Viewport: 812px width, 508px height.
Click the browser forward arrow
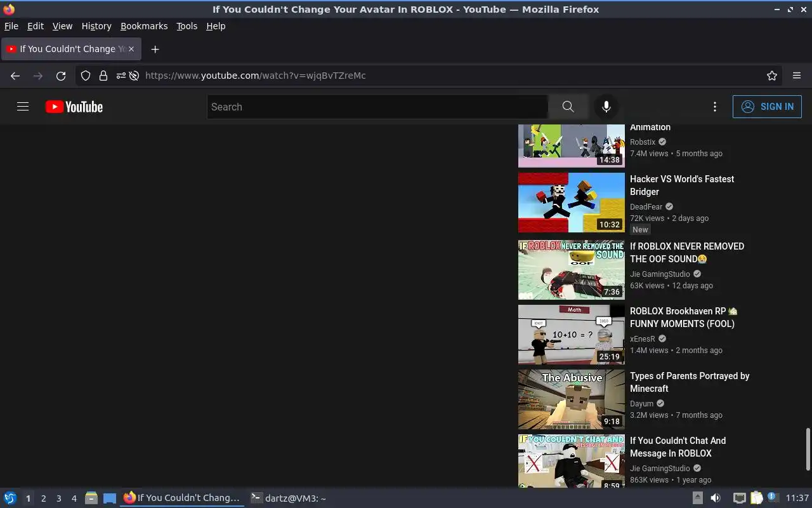(x=38, y=76)
